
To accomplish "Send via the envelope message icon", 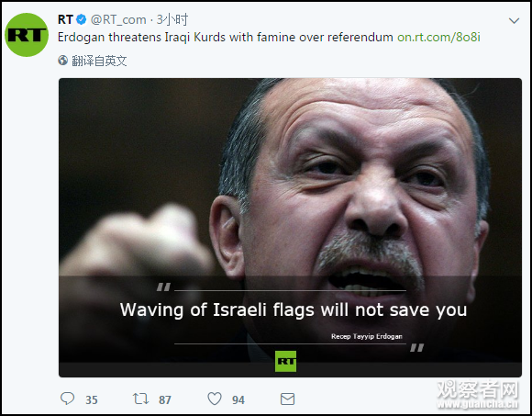I will coord(287,399).
